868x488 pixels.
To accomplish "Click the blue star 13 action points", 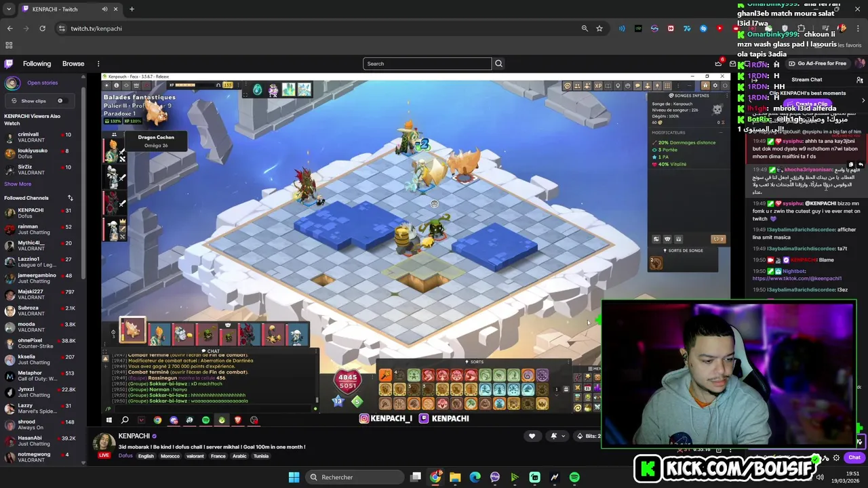I will pos(338,401).
